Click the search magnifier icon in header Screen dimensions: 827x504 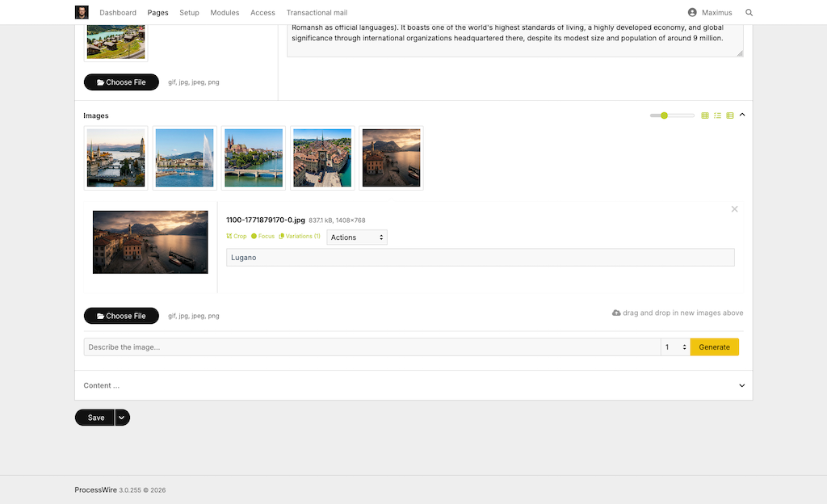click(x=749, y=13)
